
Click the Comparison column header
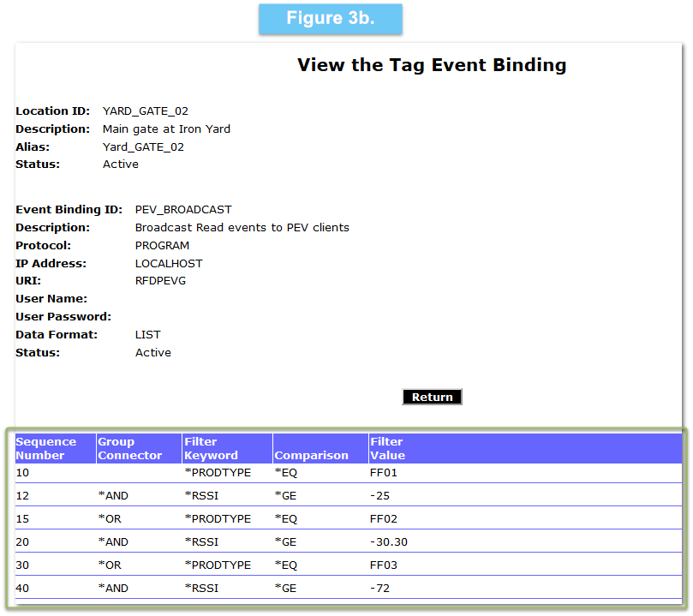[x=320, y=449]
